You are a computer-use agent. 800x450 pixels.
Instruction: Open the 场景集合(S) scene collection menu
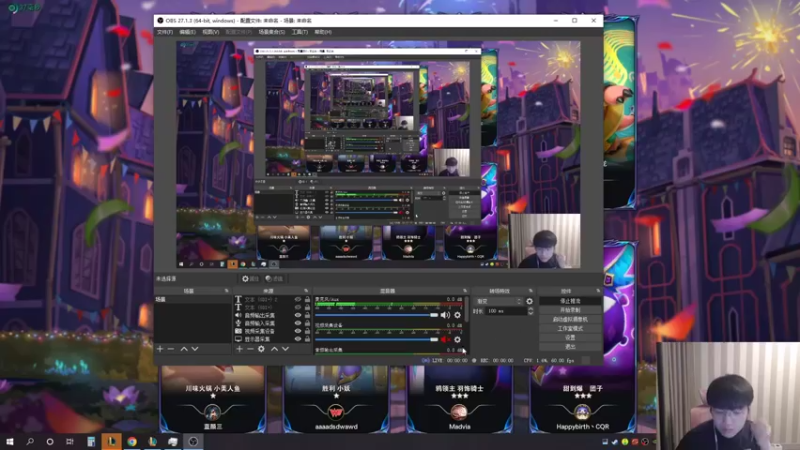[271, 32]
